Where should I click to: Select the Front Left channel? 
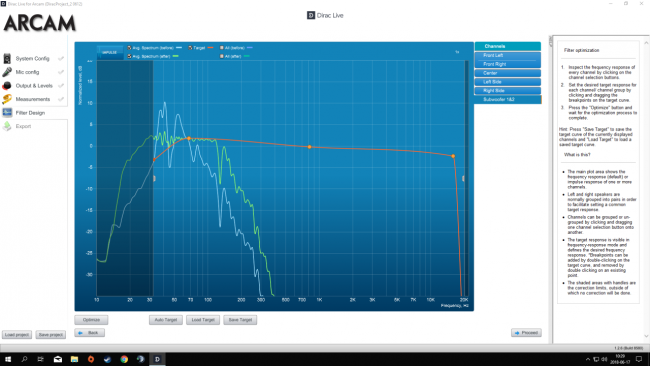click(x=508, y=55)
